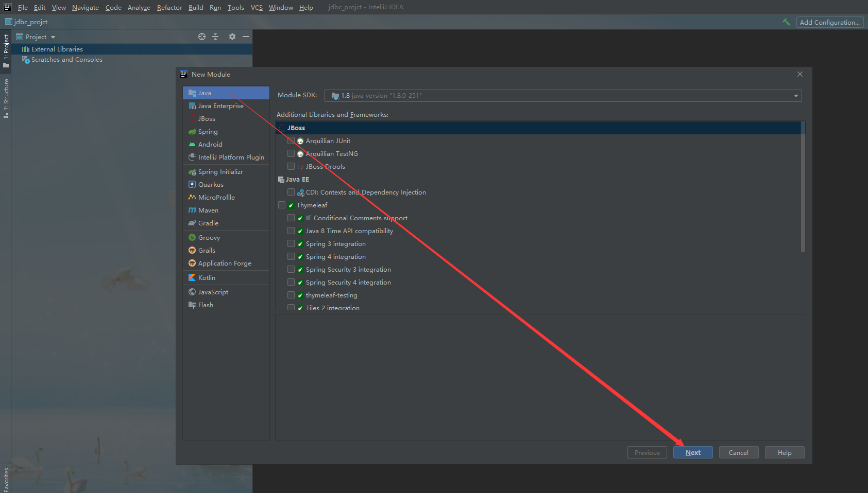
Task: Click Next button in New Module
Action: click(693, 452)
